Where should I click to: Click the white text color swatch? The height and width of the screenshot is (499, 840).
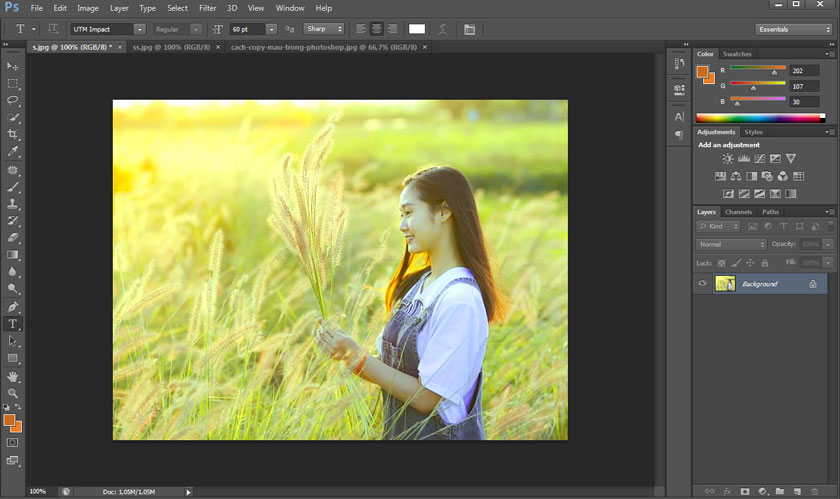pyautogui.click(x=416, y=29)
